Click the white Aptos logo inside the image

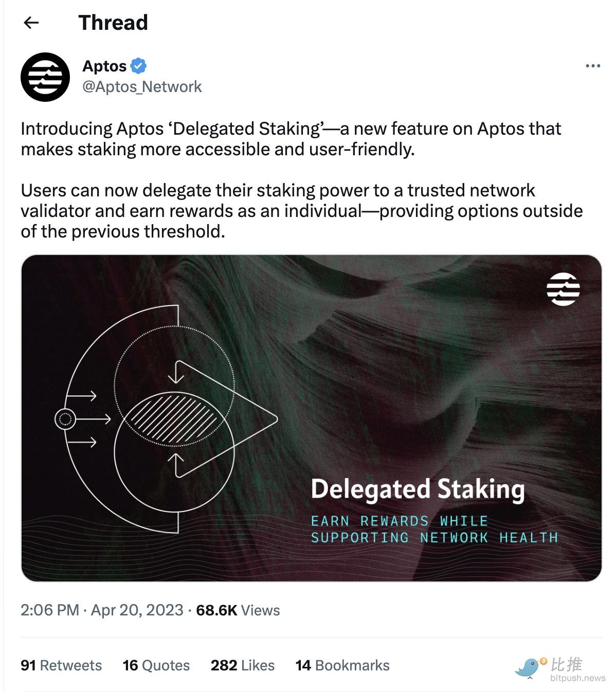point(563,289)
